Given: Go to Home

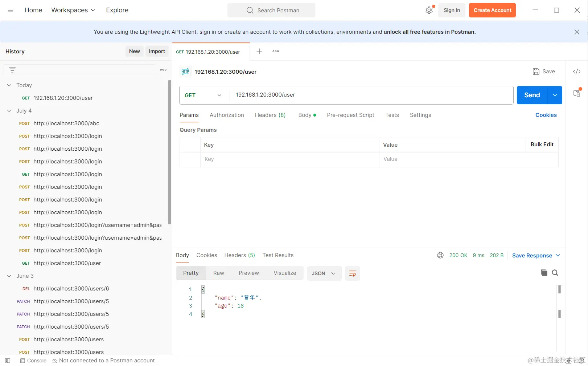Looking at the screenshot, I should pyautogui.click(x=33, y=10).
